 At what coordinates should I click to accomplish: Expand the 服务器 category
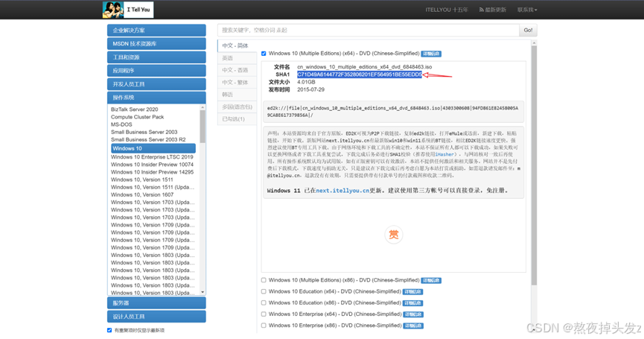(156, 302)
